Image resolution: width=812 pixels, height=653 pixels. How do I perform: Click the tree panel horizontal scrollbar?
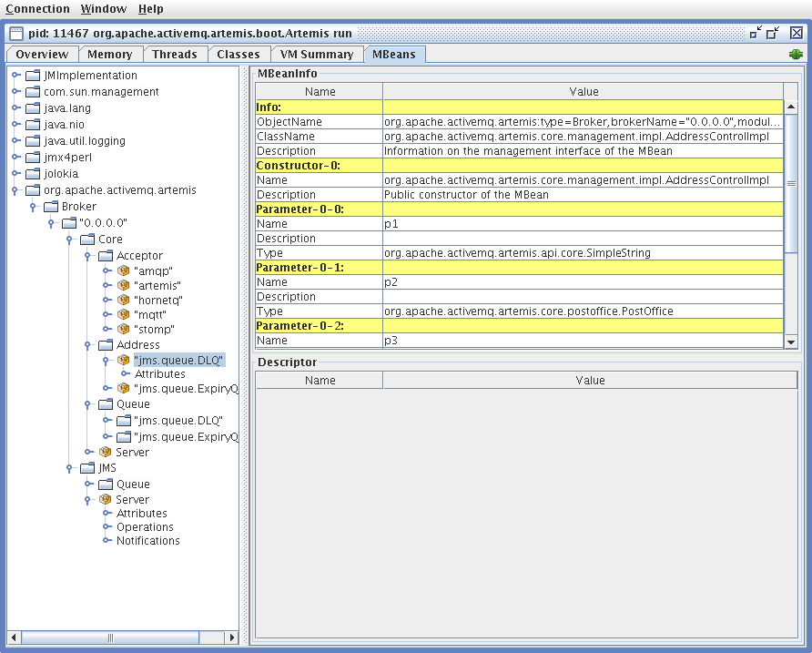point(111,638)
